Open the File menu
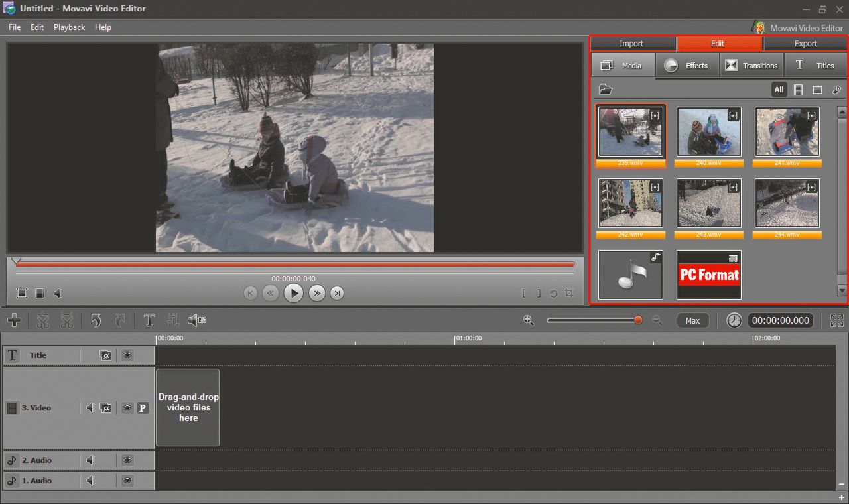 pyautogui.click(x=15, y=27)
